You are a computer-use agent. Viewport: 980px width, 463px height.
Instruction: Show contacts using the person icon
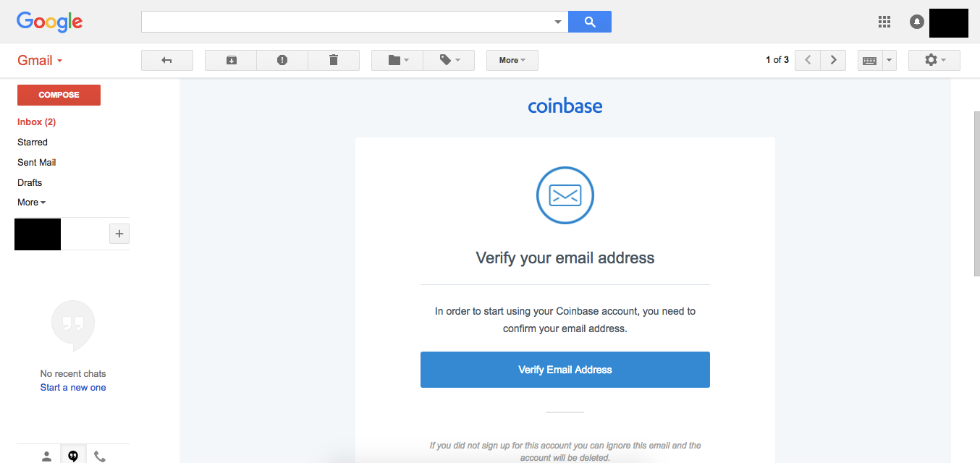(x=46, y=456)
